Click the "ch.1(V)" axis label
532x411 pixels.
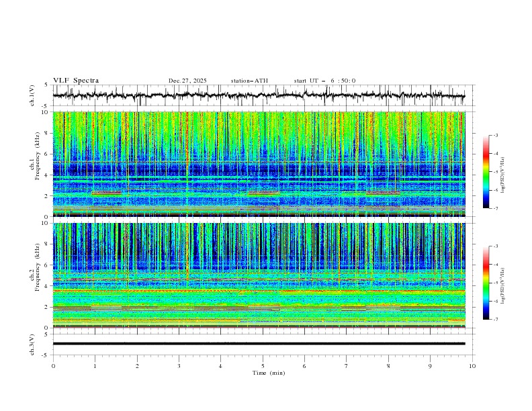32,95
